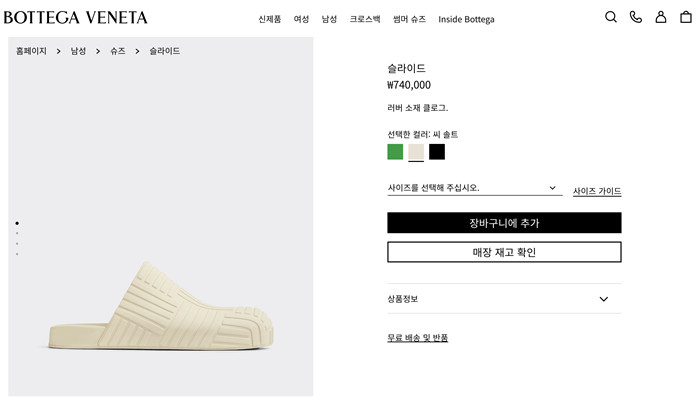Open the 사이즈 가이드 link
The height and width of the screenshot is (403, 700).
[597, 191]
